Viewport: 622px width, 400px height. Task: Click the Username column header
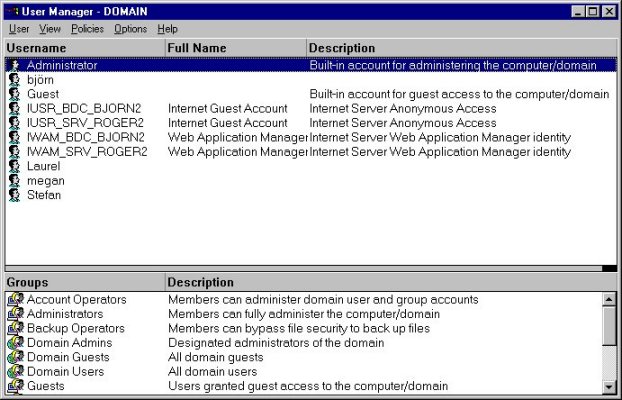coord(85,48)
